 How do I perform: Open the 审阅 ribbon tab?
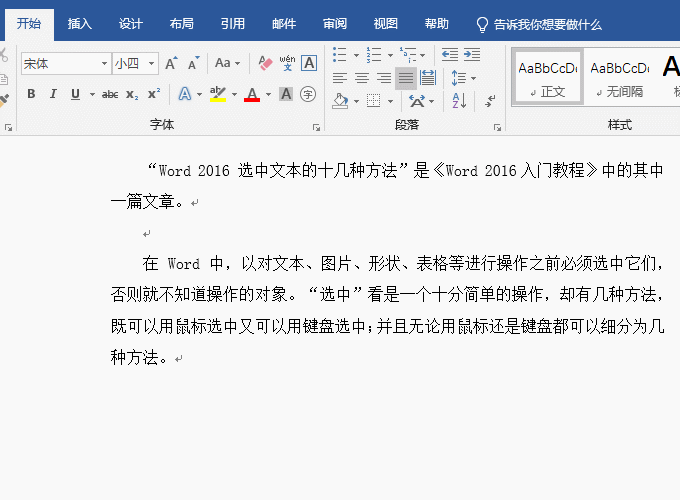336,24
